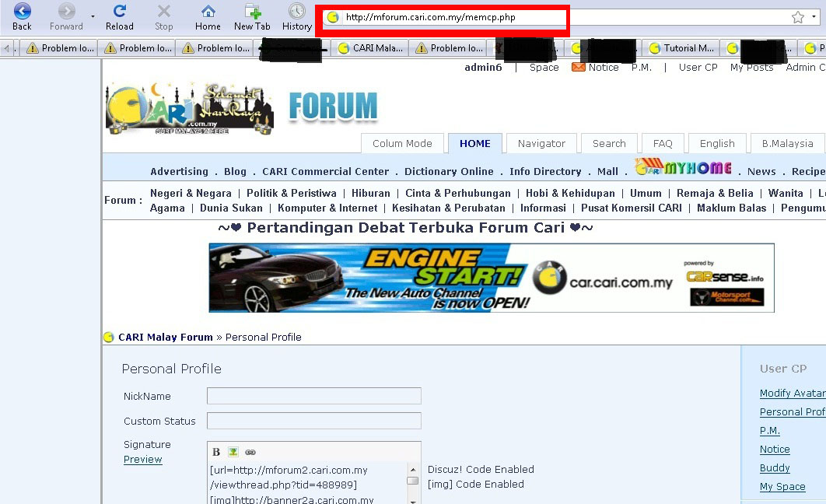Open Politik & Peristiwa forum category

tap(292, 194)
